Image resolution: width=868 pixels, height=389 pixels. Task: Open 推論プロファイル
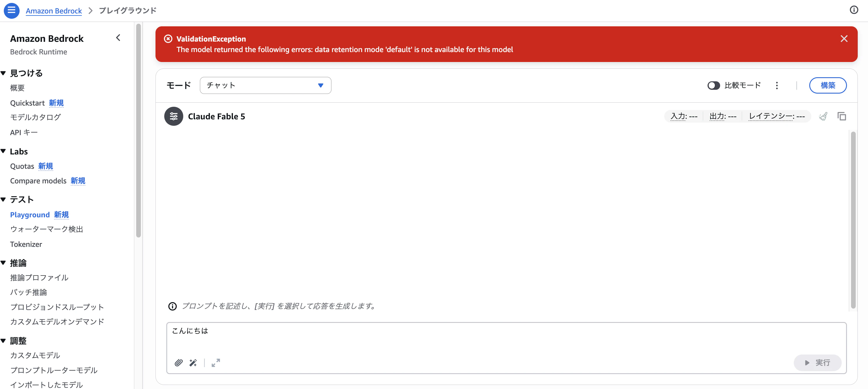(39, 278)
